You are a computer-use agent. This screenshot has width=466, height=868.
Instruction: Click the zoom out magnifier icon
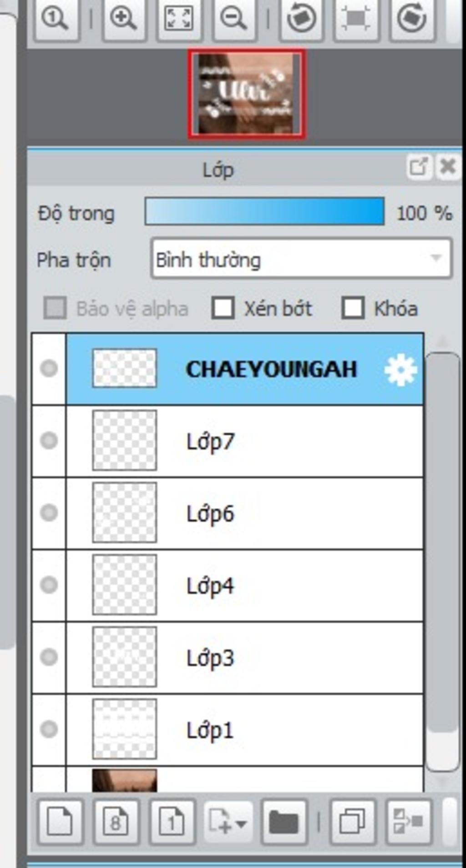(234, 19)
